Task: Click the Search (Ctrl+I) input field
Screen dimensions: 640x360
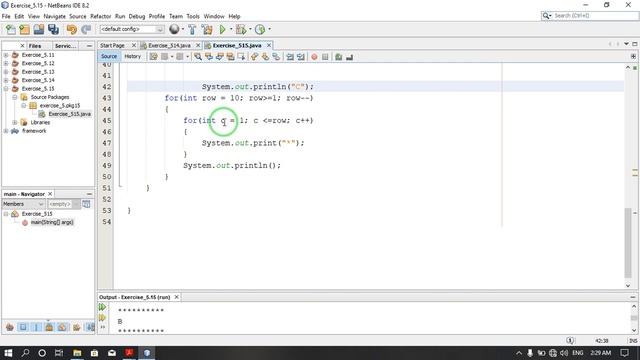Action: pos(595,16)
